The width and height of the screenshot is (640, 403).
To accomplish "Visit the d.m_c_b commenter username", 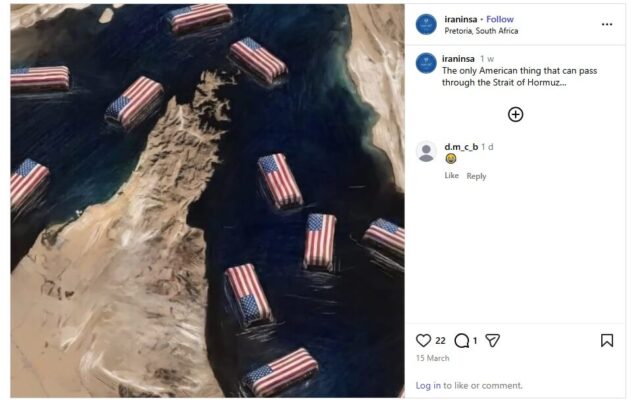I will pos(461,147).
